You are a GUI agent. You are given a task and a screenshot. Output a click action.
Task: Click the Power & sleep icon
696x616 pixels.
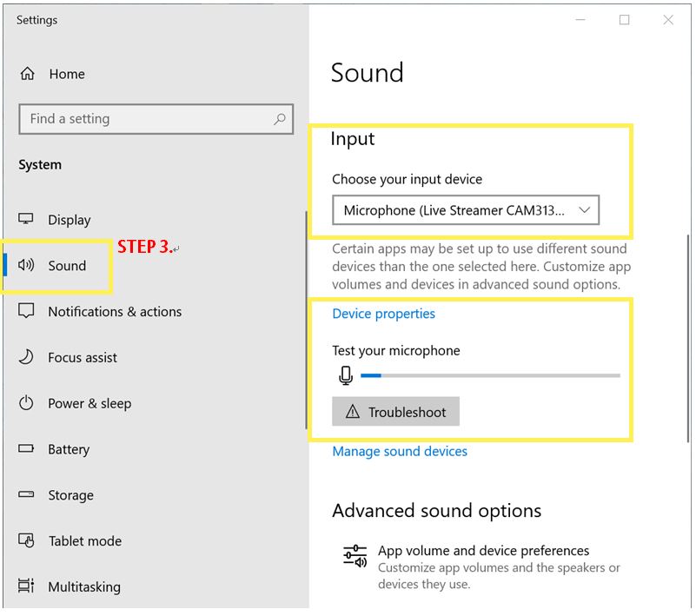[26, 403]
